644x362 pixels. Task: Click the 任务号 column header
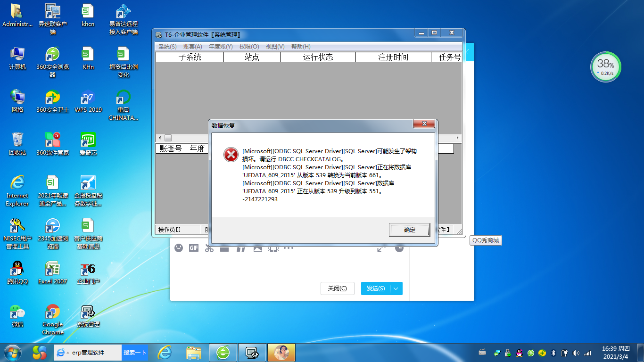tap(447, 57)
